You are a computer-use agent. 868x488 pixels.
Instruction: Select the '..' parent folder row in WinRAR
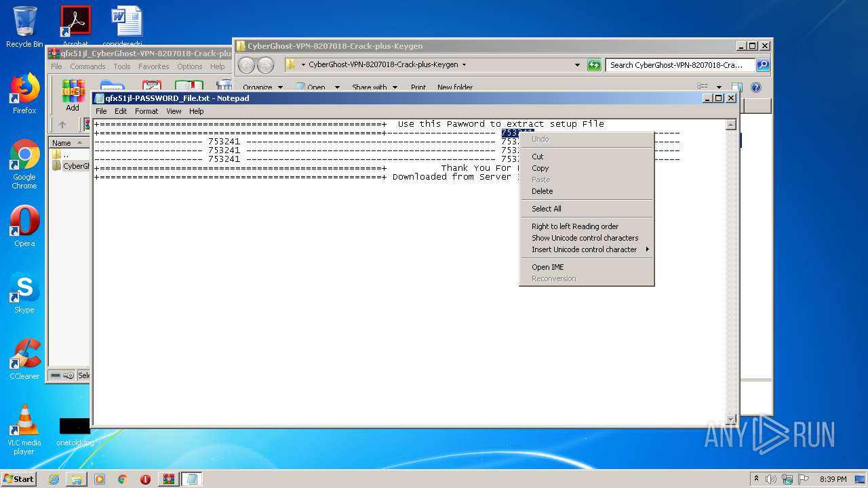click(70, 155)
